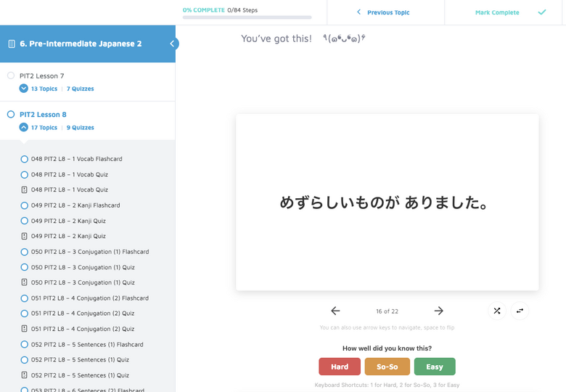This screenshot has width=566, height=392.
Task: Click the Mark Complete checkmark icon
Action: pos(542,12)
